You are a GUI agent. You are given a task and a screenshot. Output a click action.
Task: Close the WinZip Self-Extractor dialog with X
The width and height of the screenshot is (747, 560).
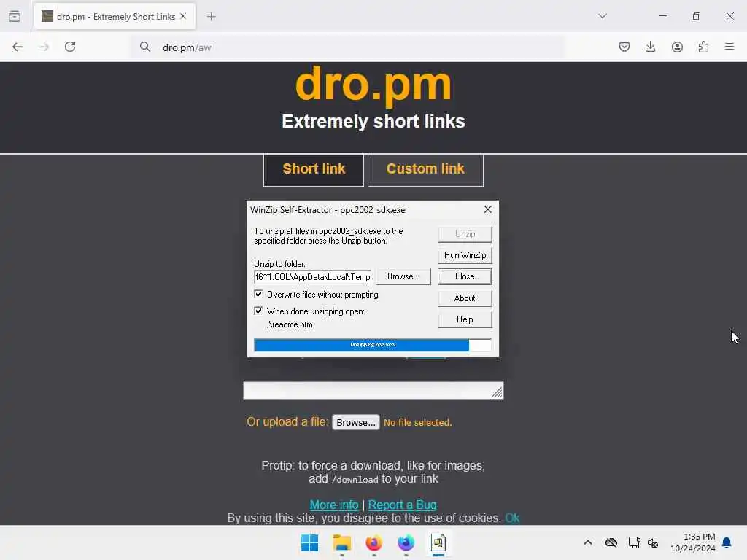(488, 209)
